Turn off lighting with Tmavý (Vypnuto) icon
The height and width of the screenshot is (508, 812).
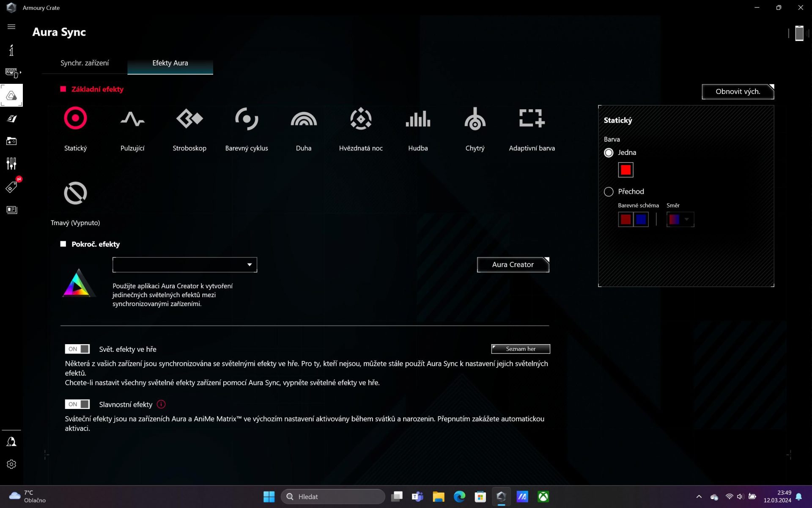coord(75,193)
